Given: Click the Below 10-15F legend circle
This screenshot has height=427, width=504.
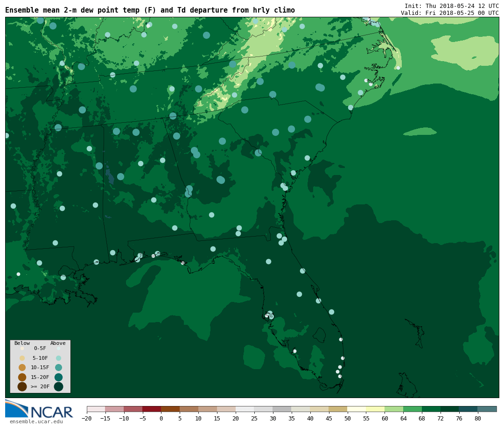Looking at the screenshot, I should pos(22,368).
